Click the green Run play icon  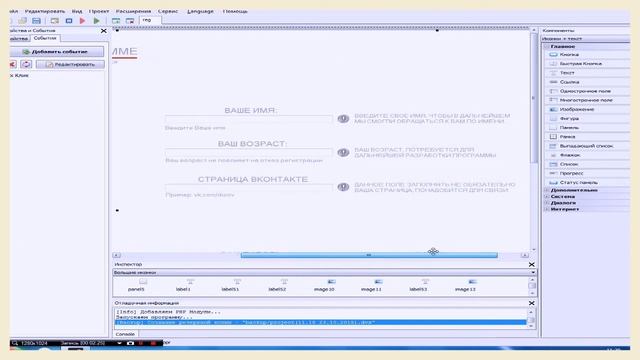coord(96,21)
